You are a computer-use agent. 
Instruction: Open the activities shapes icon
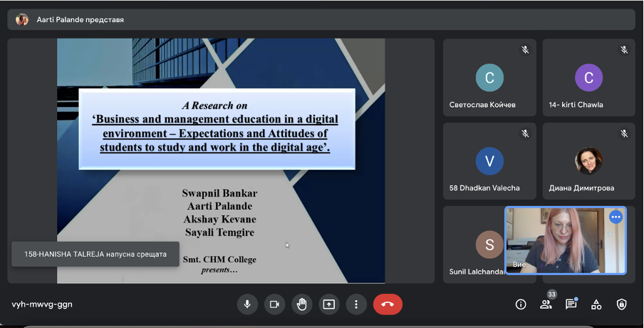[x=596, y=304]
